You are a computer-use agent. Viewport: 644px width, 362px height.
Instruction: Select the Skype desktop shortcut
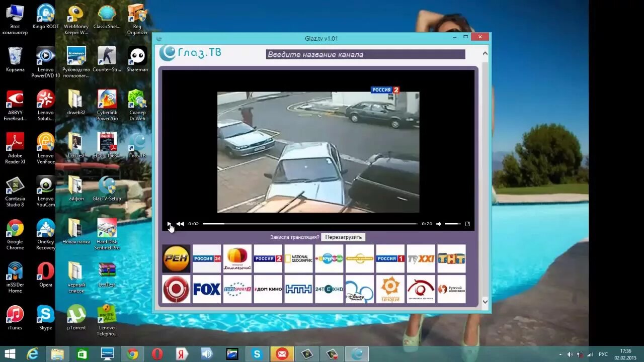click(46, 318)
